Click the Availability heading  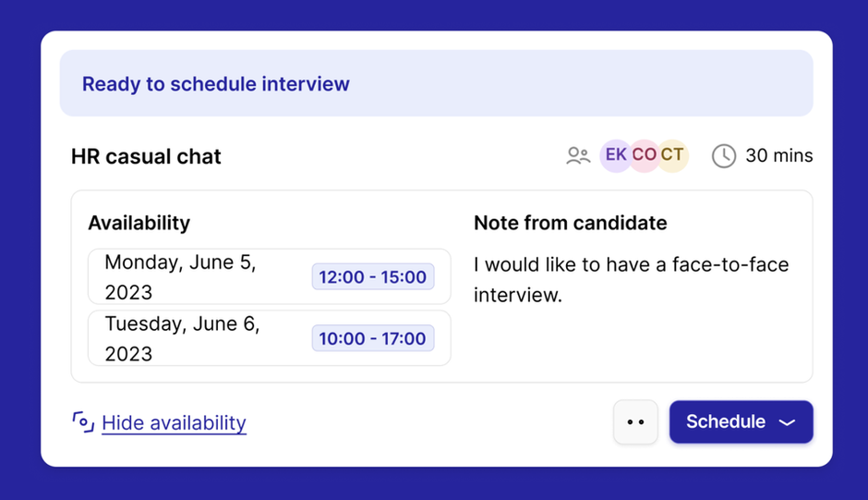[139, 223]
